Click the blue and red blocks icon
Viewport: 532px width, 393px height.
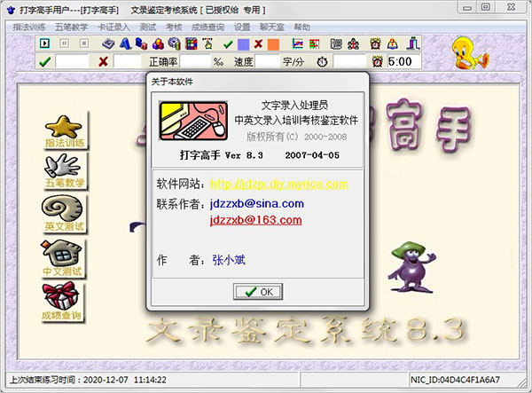coord(141,43)
